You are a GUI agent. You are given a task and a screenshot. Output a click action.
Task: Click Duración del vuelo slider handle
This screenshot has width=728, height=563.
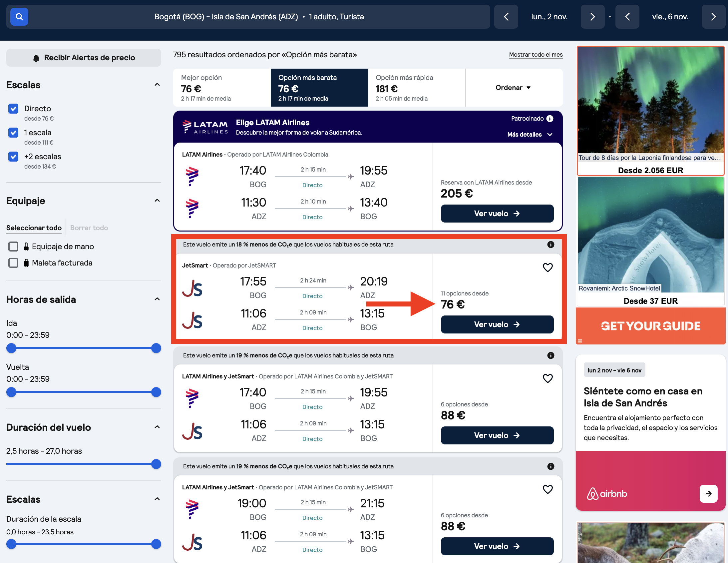pos(156,464)
